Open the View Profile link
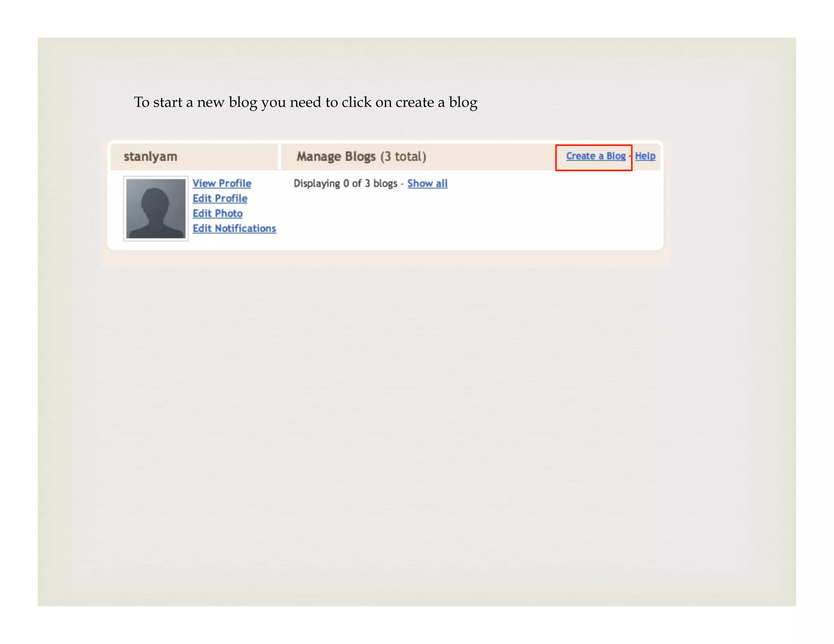The image size is (834, 644). 222,184
